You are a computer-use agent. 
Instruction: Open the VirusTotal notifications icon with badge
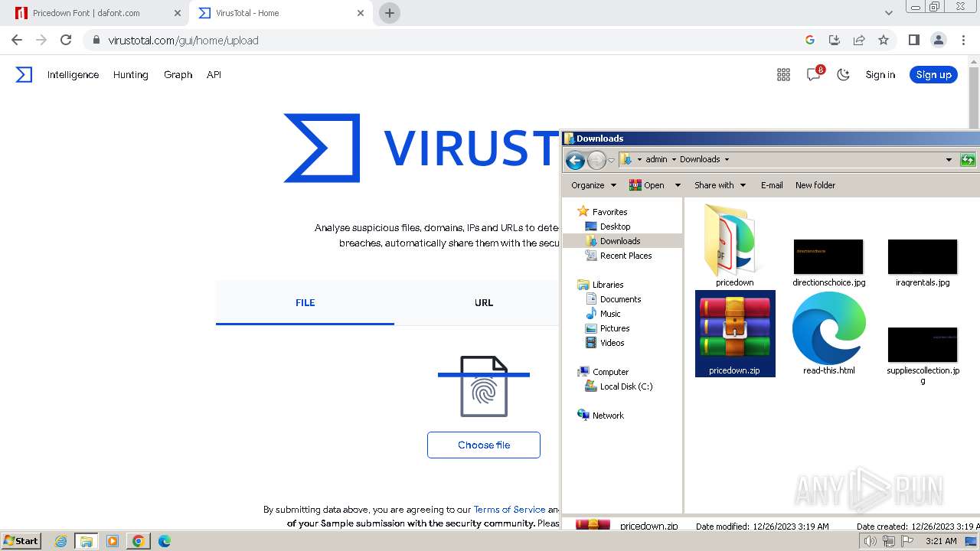pos(814,73)
